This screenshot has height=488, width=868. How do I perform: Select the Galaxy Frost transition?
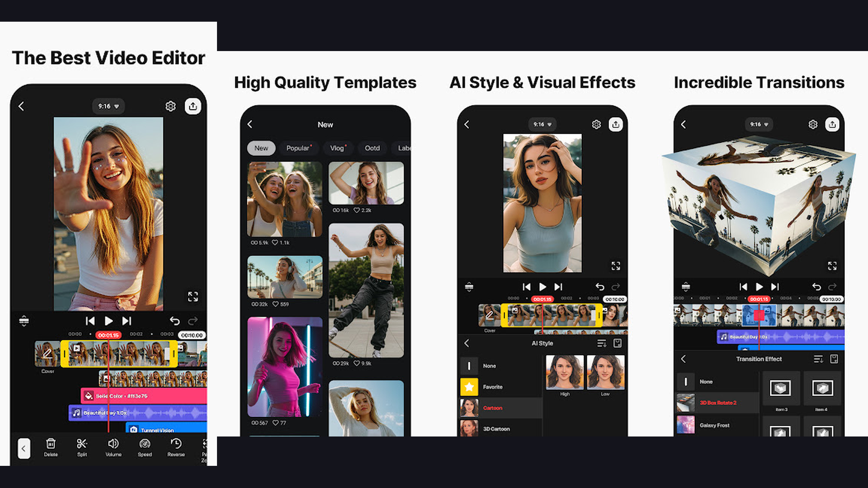[x=714, y=425]
